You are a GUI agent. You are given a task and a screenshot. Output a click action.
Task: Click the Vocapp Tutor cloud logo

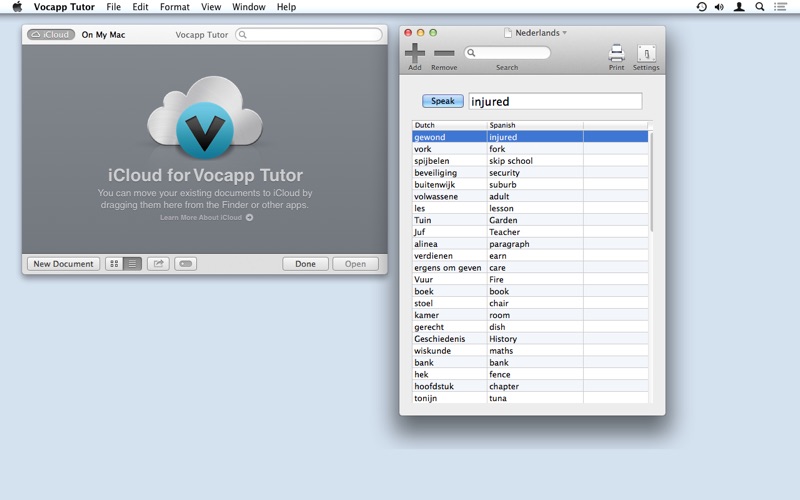coord(205,117)
